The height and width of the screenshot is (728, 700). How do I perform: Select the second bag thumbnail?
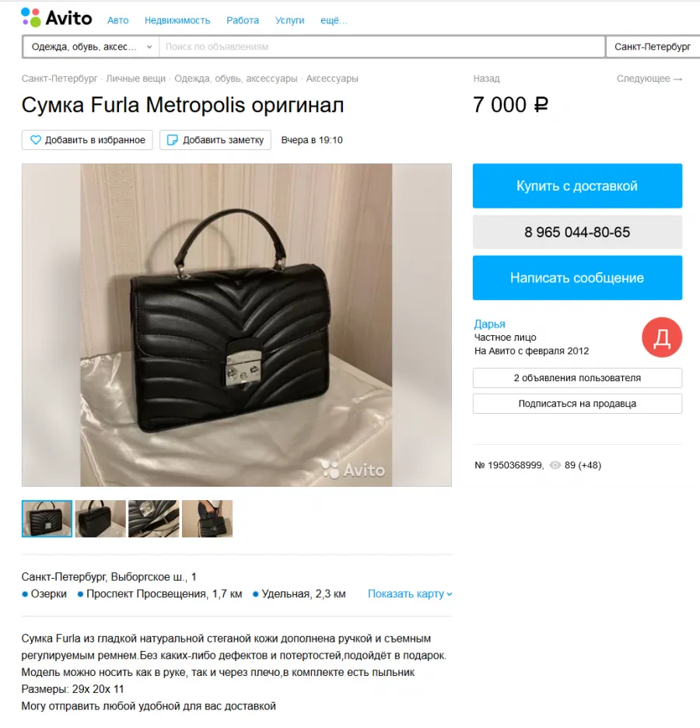pyautogui.click(x=100, y=519)
